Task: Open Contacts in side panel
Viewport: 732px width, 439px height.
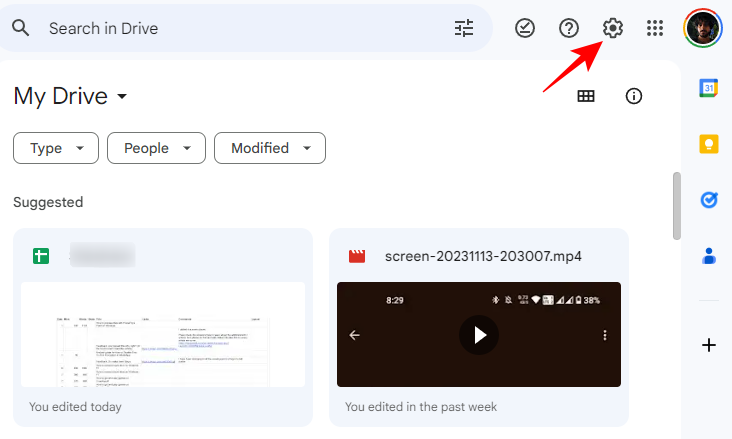Action: pyautogui.click(x=709, y=256)
